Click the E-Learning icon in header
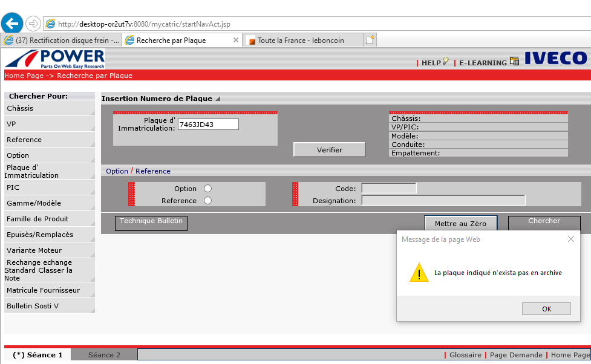This screenshot has width=591, height=364. (514, 61)
